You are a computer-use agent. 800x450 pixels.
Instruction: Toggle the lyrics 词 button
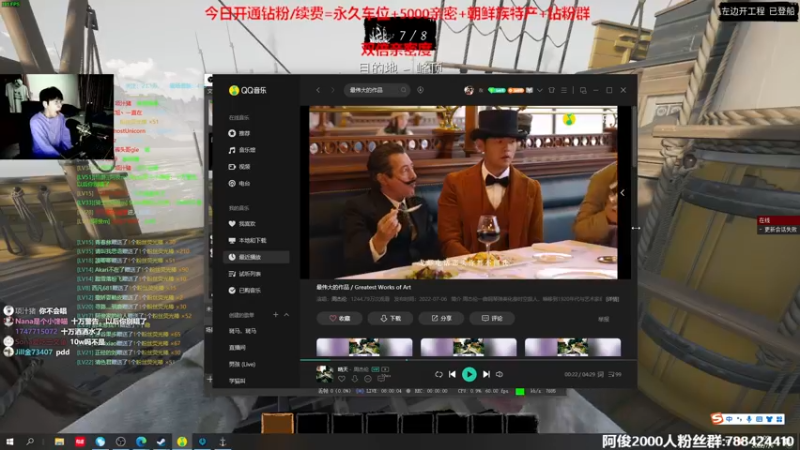click(x=601, y=374)
